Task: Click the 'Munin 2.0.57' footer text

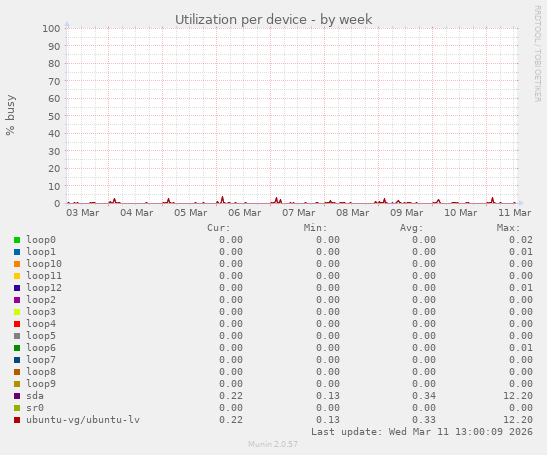Action: coord(273,444)
